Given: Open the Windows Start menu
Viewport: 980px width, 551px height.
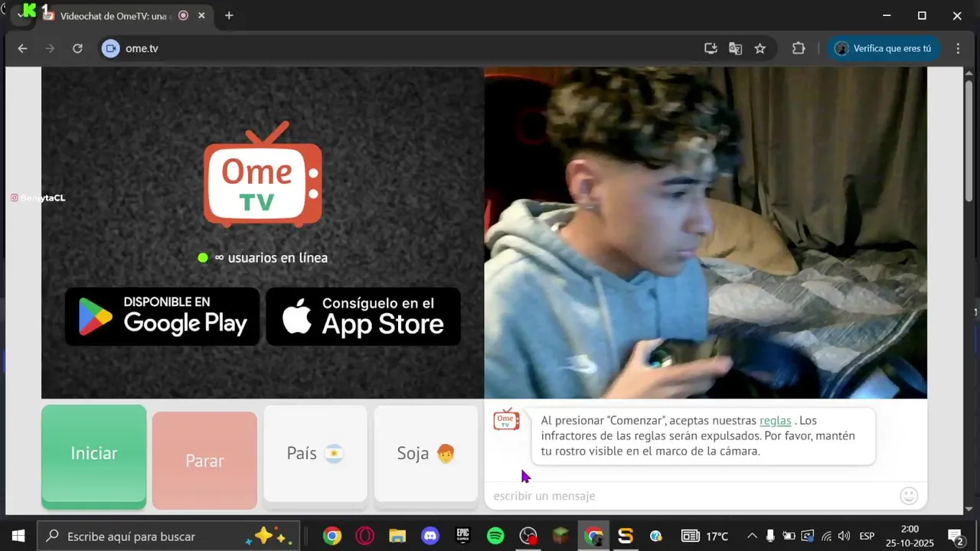Looking at the screenshot, I should click(18, 536).
